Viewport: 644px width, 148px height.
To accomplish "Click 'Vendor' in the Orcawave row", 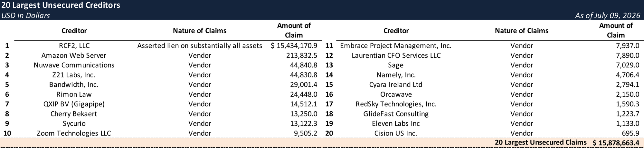I will (522, 94).
